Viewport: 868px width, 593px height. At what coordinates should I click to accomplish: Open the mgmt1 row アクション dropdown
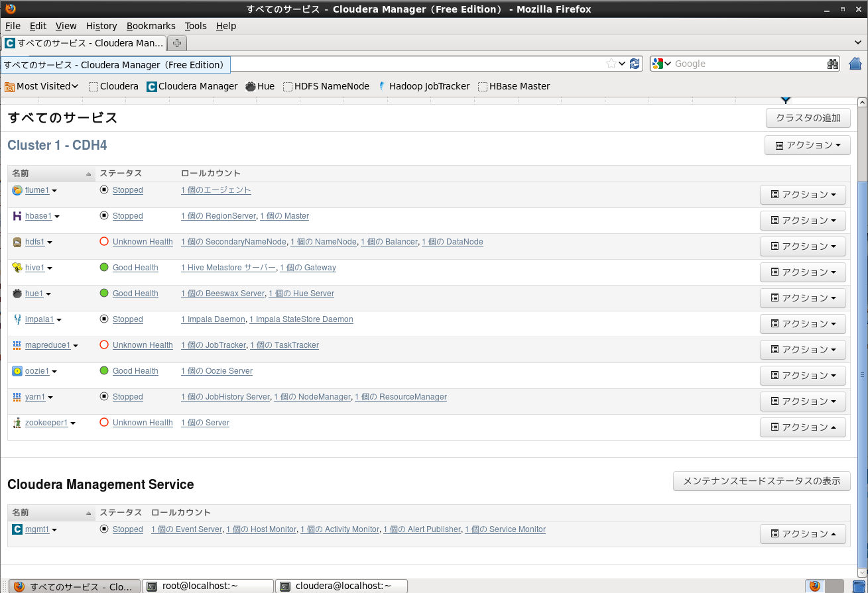[803, 534]
